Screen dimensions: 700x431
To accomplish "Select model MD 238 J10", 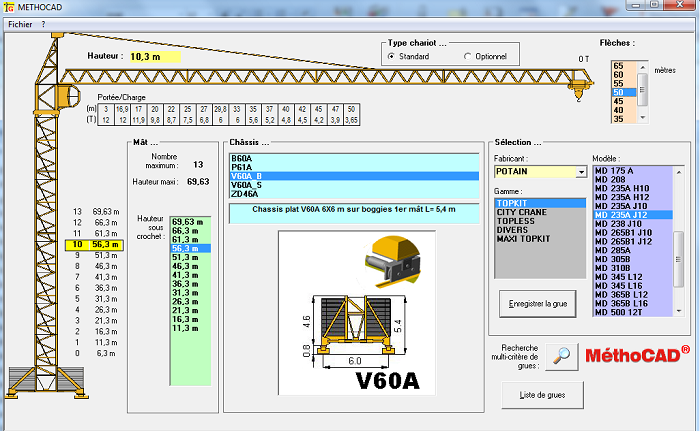I will coord(633,224).
